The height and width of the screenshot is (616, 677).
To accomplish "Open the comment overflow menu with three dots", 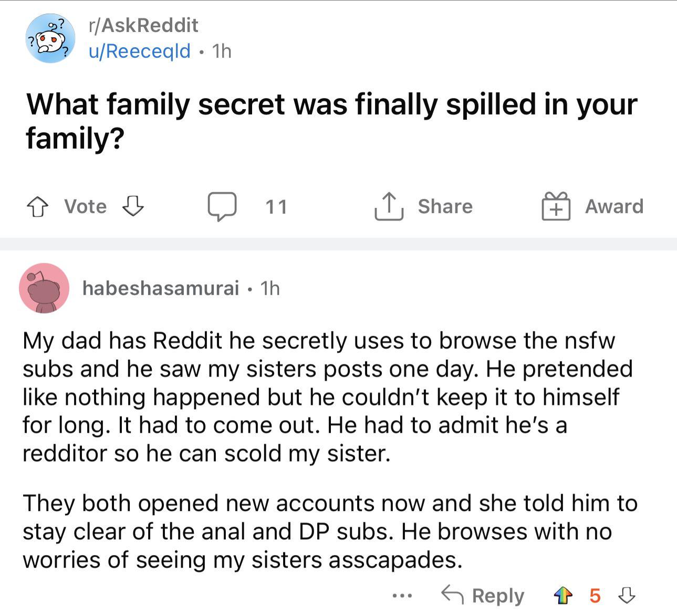I will (x=401, y=596).
